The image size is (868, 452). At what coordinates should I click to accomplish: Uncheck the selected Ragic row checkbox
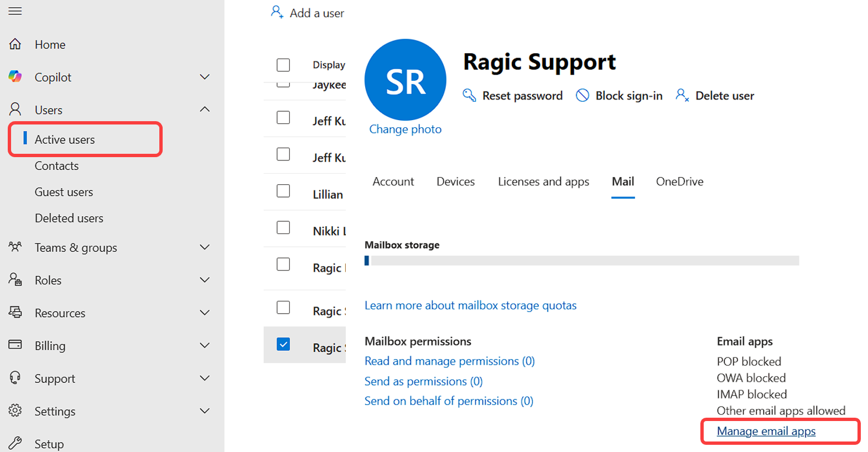pyautogui.click(x=283, y=344)
